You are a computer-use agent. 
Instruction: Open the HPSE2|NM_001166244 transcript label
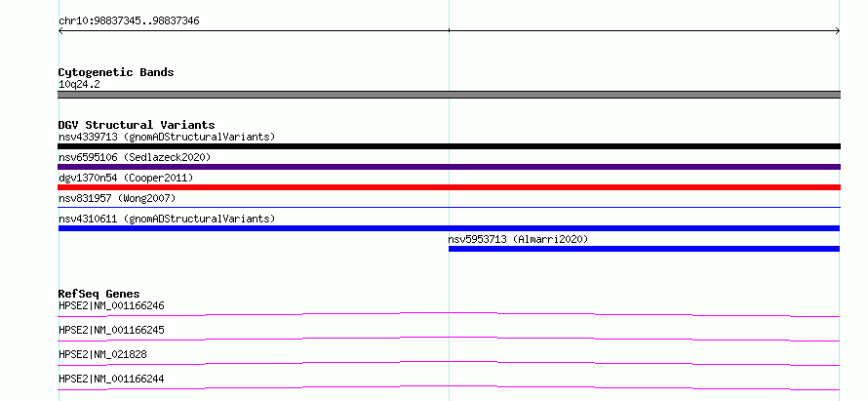point(111,379)
